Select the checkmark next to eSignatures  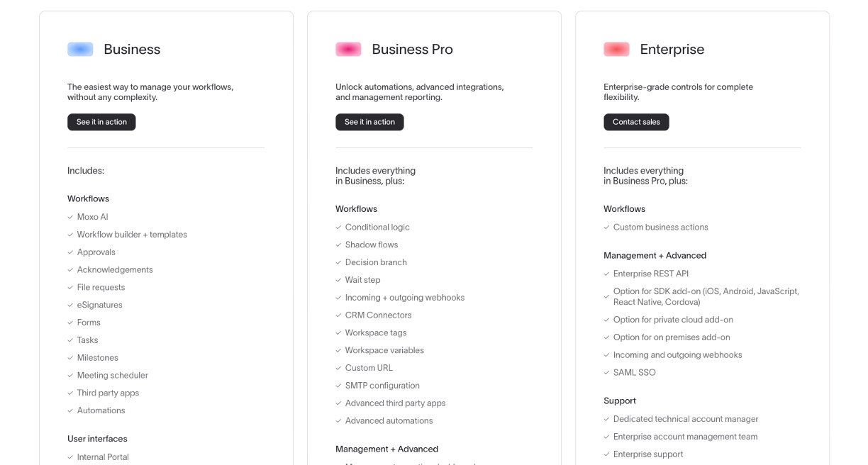coord(70,305)
